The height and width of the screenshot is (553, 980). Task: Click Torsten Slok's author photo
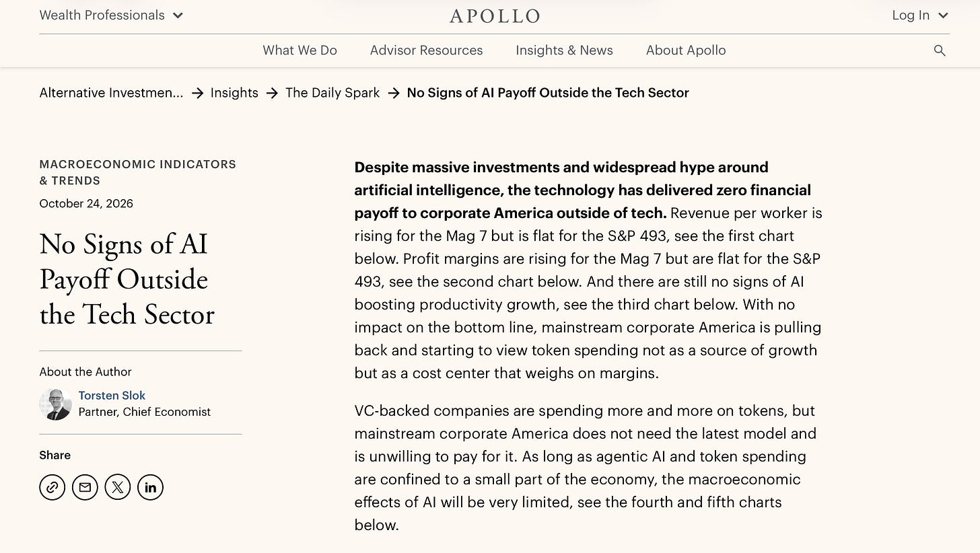(55, 404)
